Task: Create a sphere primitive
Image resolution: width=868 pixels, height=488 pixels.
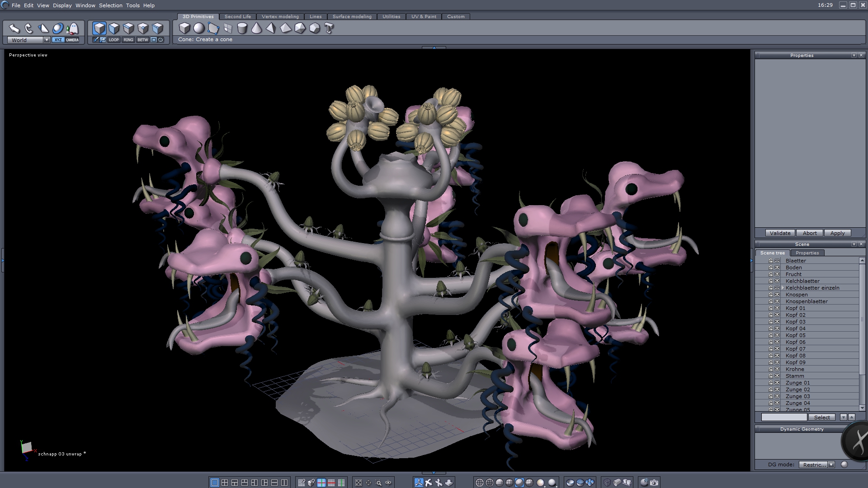Action: pyautogui.click(x=199, y=28)
